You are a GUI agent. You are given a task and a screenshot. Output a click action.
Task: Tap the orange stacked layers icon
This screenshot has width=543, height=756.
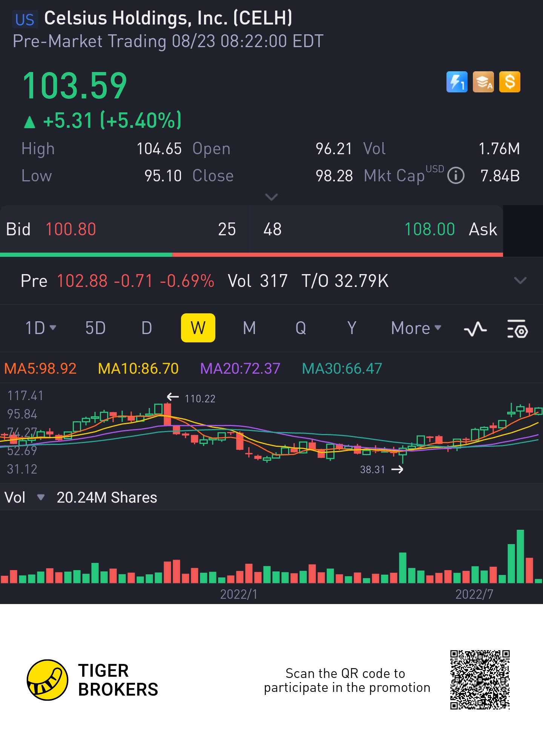tap(483, 82)
